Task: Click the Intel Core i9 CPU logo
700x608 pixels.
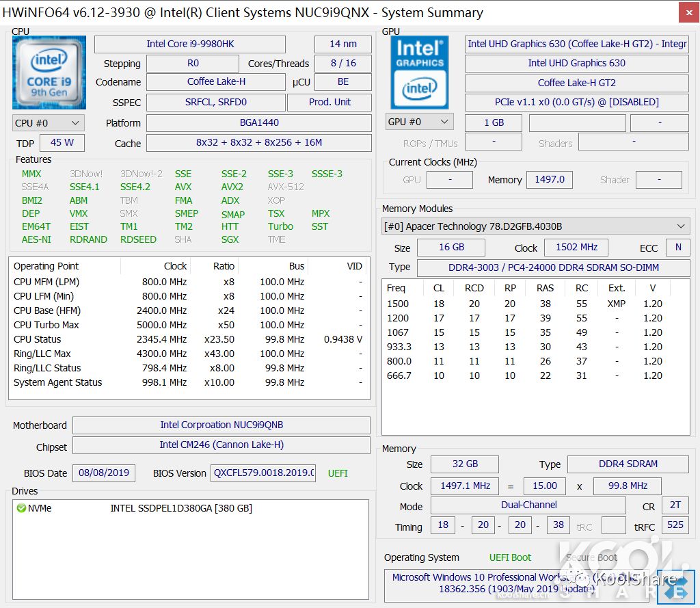Action: (49, 72)
